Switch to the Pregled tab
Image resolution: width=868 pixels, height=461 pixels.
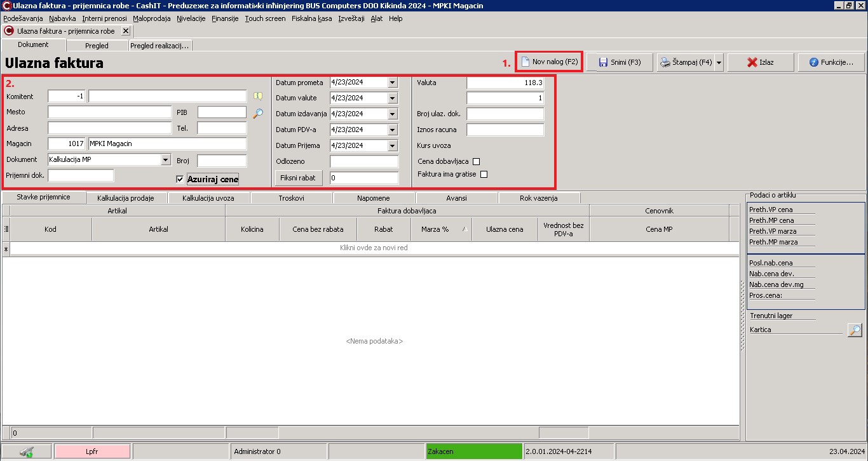click(97, 46)
